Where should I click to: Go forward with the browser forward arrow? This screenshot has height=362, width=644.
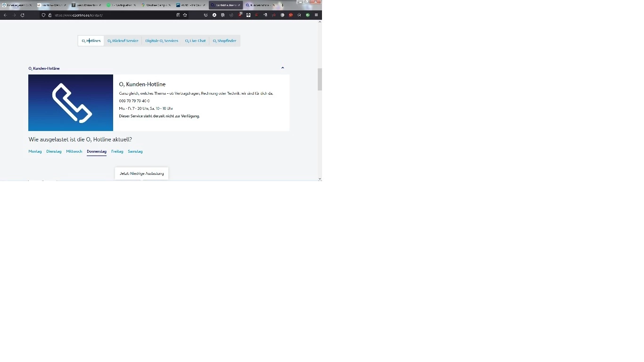click(x=14, y=15)
